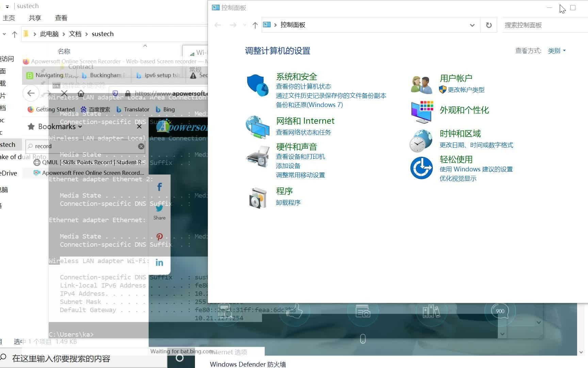Click Control Panel refresh button

pyautogui.click(x=489, y=25)
